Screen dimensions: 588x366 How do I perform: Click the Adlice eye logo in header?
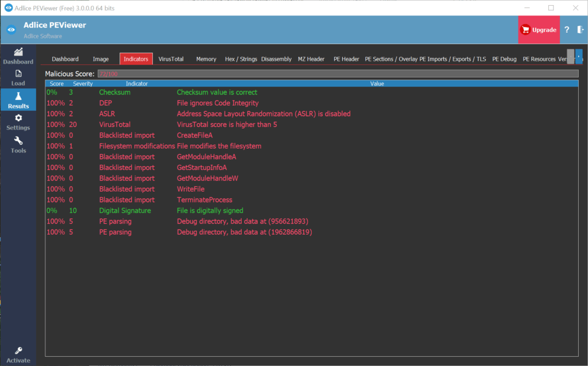click(x=11, y=30)
